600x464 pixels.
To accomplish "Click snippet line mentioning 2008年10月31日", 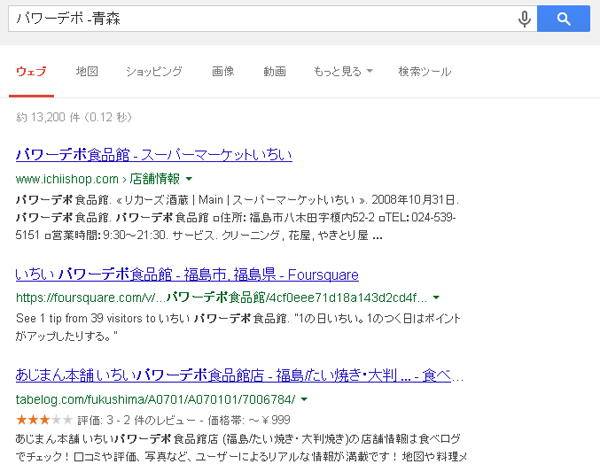I will tap(237, 200).
